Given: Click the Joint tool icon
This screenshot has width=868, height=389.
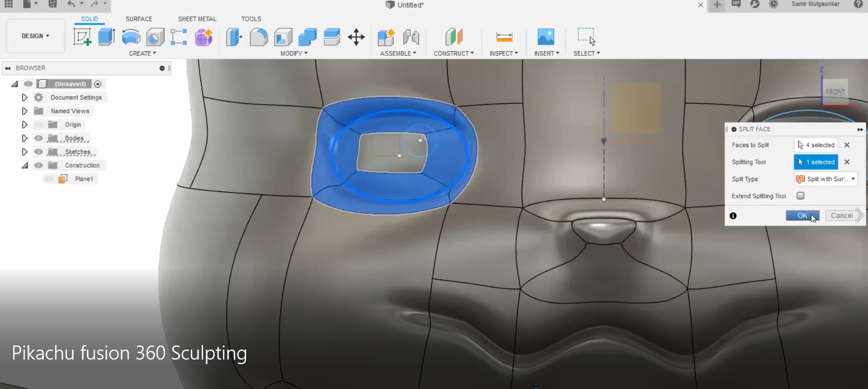Looking at the screenshot, I should pos(411,37).
